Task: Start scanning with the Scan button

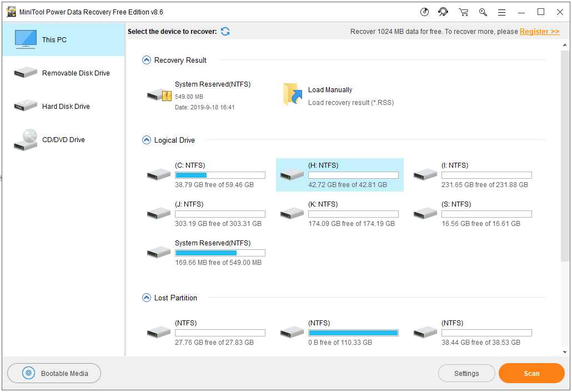Action: pyautogui.click(x=531, y=373)
